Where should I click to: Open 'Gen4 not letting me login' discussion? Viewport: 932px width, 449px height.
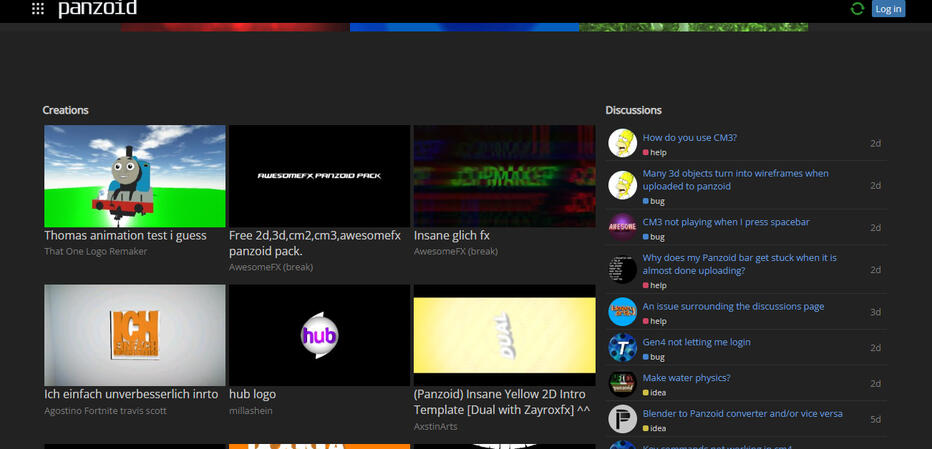697,343
